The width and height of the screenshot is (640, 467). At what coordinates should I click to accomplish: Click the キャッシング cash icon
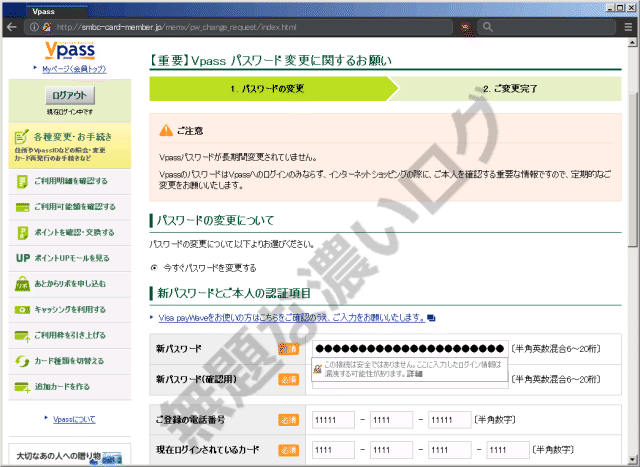pos(22,310)
